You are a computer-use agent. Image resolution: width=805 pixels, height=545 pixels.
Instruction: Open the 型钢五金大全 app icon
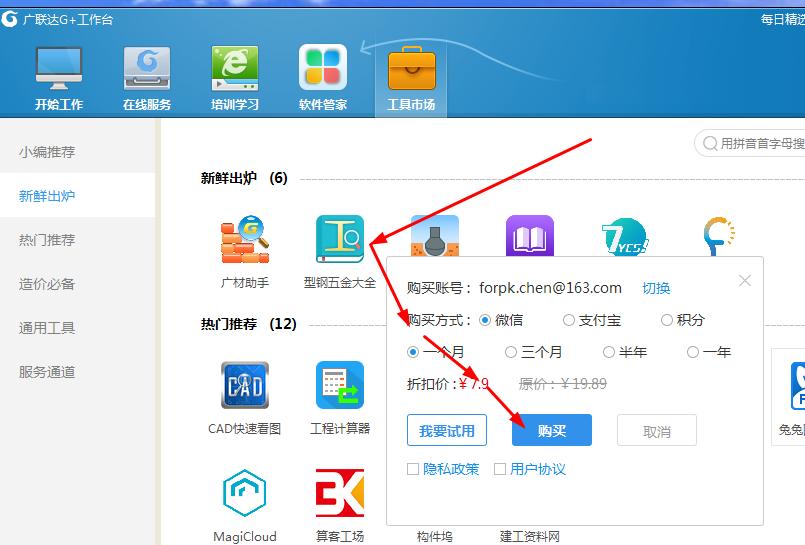click(x=340, y=239)
